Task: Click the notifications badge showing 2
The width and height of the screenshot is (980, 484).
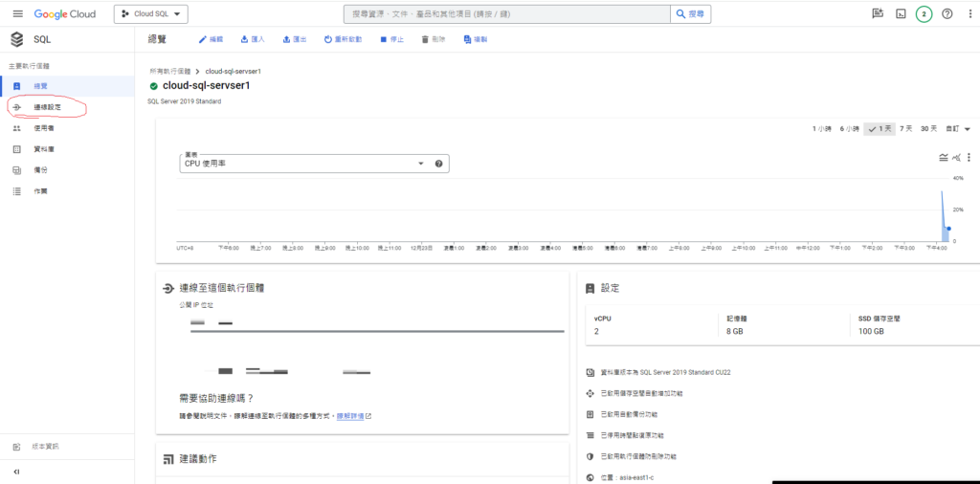Action: [x=924, y=14]
